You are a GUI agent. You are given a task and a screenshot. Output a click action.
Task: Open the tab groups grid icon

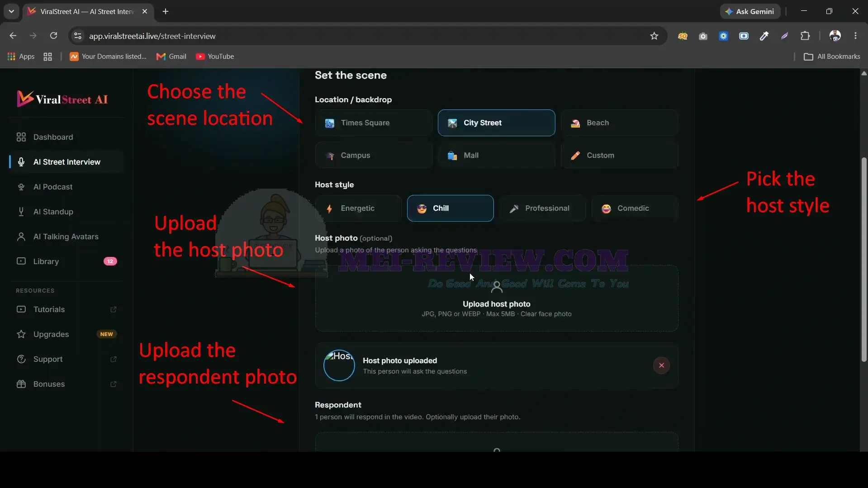pos(47,57)
